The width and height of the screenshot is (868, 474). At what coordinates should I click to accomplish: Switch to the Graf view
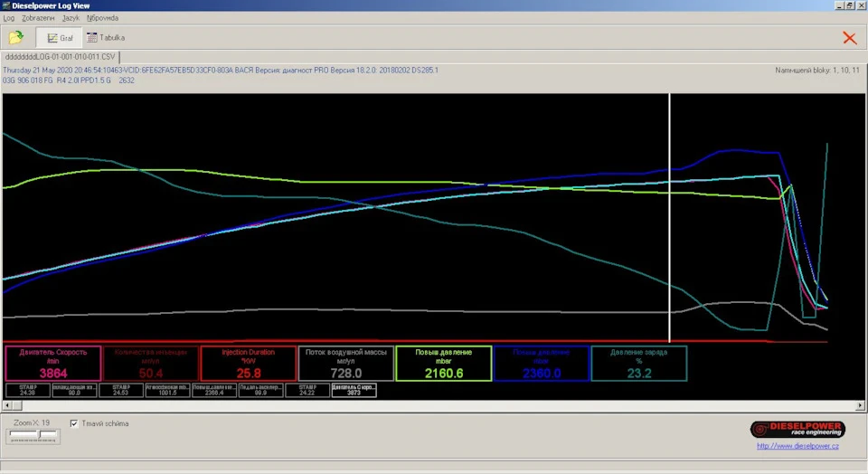point(60,38)
